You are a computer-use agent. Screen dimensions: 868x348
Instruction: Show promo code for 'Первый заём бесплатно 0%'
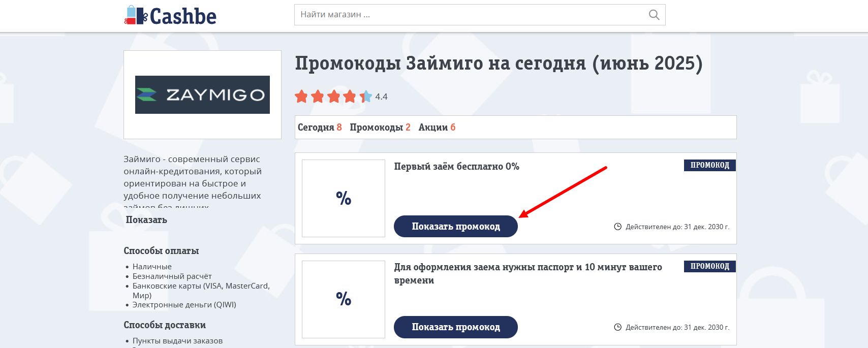pyautogui.click(x=456, y=227)
